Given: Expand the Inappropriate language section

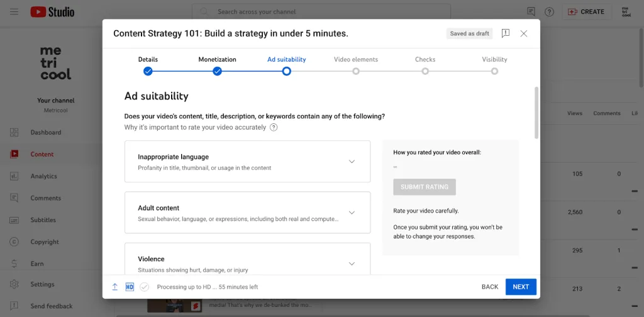Looking at the screenshot, I should tap(352, 162).
